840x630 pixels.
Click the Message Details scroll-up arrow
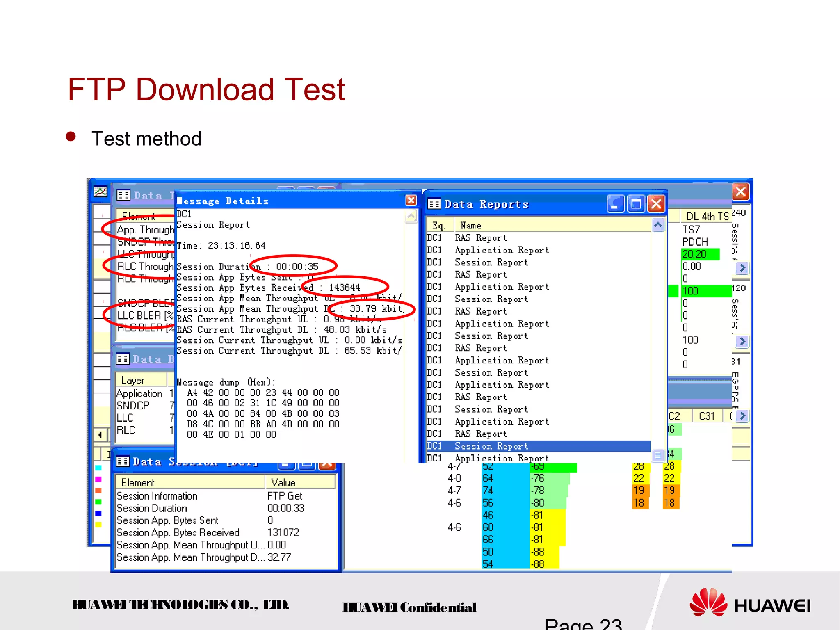click(x=411, y=216)
